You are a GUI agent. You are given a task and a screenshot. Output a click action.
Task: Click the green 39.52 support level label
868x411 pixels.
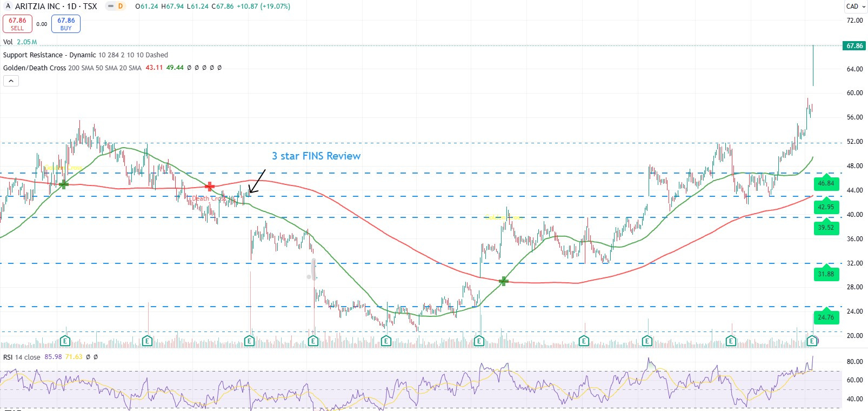click(x=826, y=227)
